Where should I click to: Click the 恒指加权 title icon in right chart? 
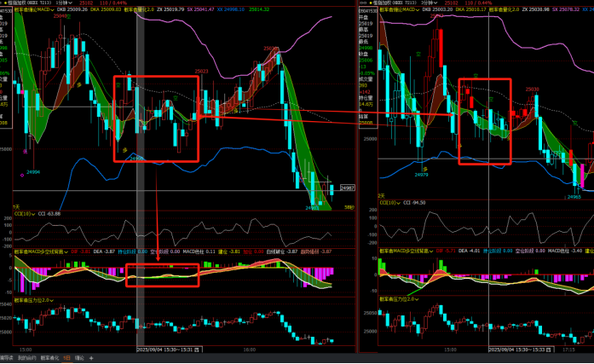[363, 3]
